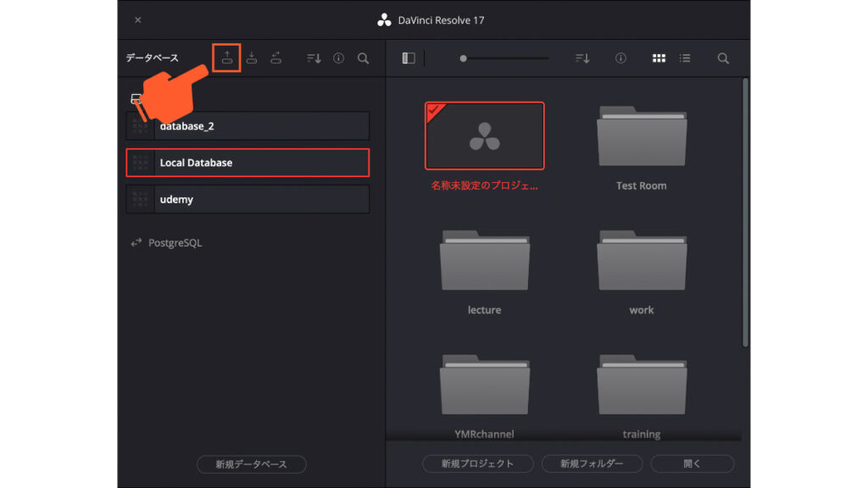
Task: Click the database restore icon
Action: [252, 58]
